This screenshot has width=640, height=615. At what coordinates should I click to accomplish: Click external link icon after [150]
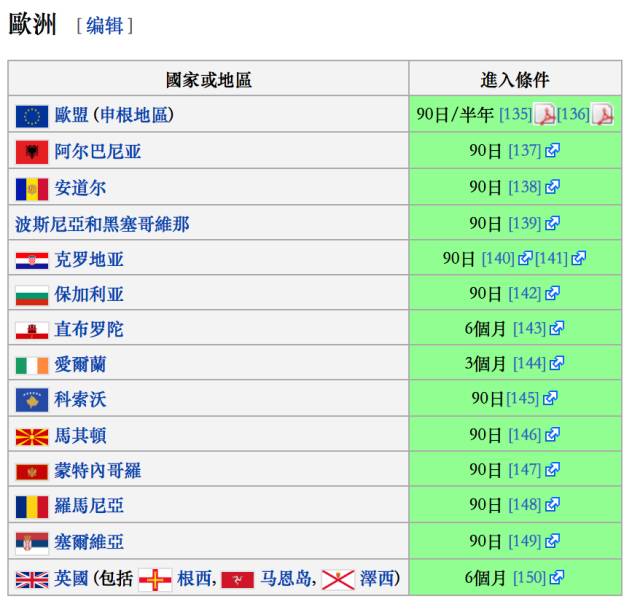pos(557,577)
